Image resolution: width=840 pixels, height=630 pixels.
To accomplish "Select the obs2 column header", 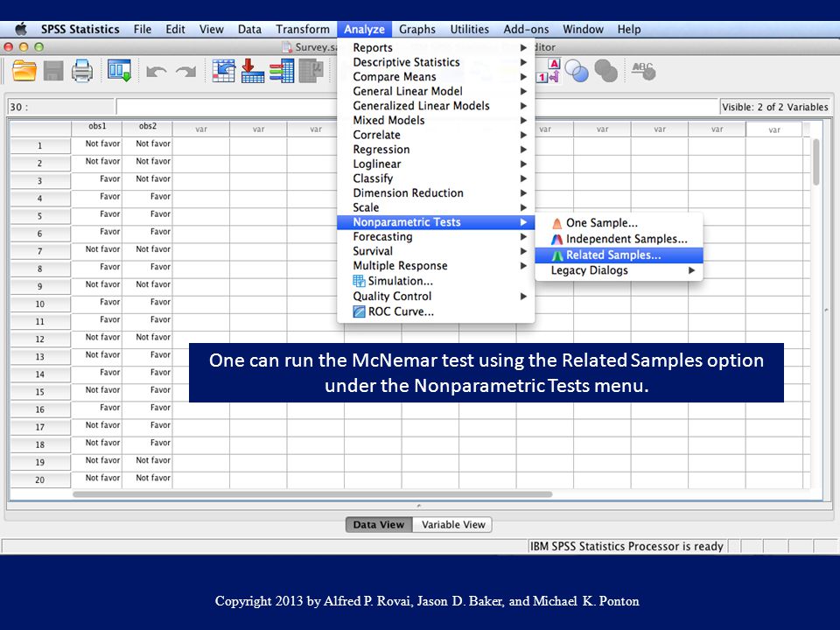I will [x=147, y=128].
